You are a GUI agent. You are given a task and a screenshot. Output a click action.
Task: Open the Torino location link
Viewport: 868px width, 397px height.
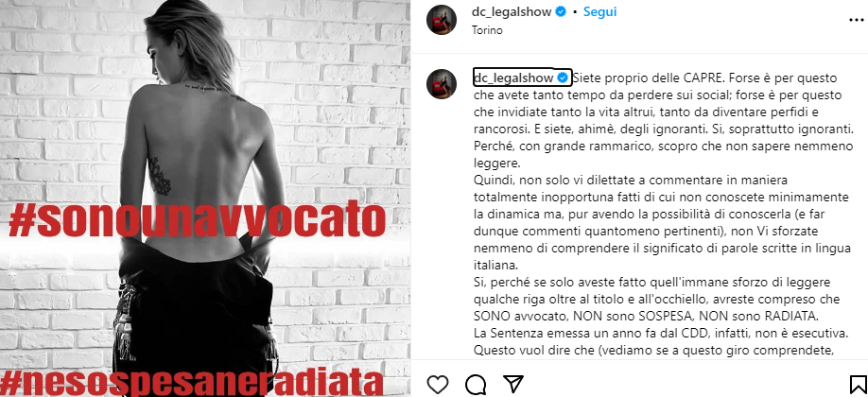(487, 30)
